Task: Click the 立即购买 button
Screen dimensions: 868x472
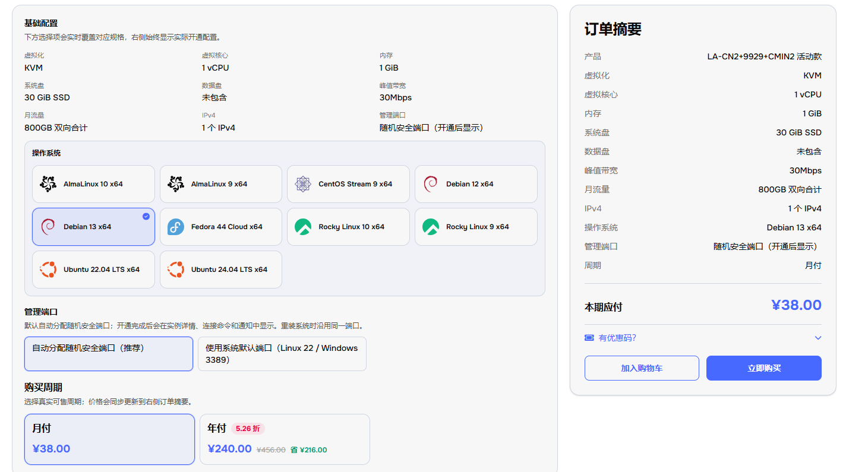Action: 764,368
